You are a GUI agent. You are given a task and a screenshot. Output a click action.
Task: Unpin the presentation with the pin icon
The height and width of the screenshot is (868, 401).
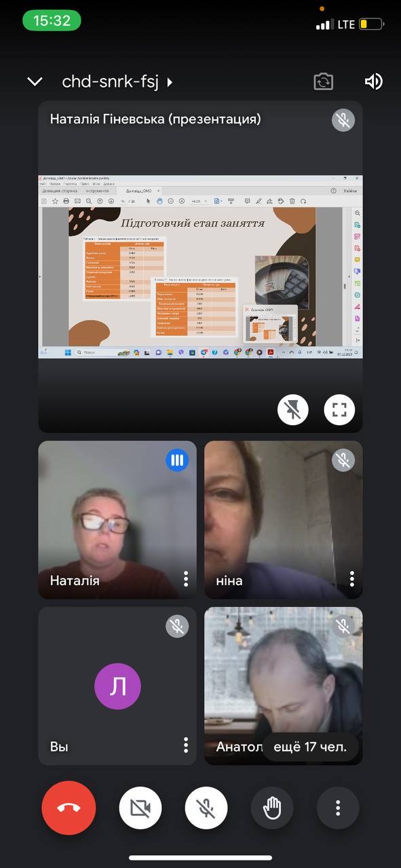[x=293, y=410]
